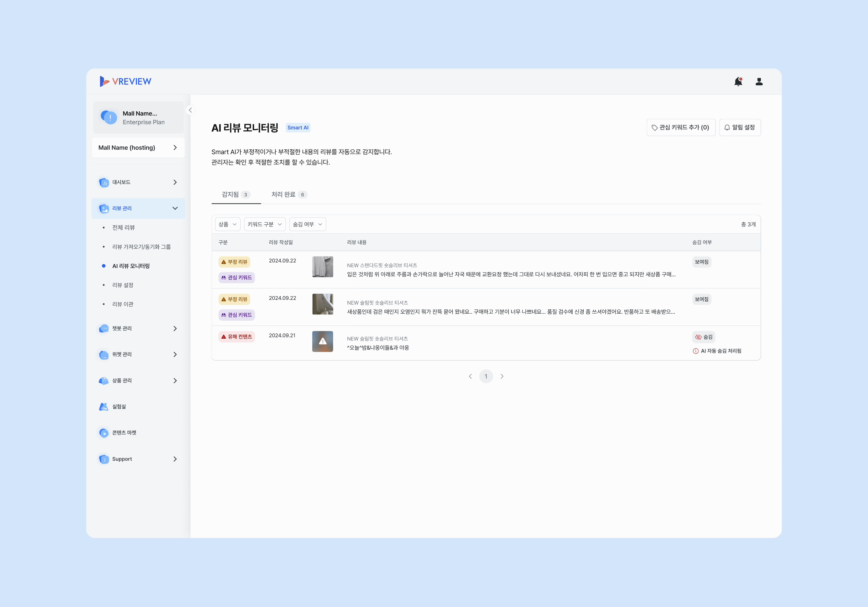Open the 키워드 구분 filter dropdown
The image size is (868, 607).
coord(265,224)
